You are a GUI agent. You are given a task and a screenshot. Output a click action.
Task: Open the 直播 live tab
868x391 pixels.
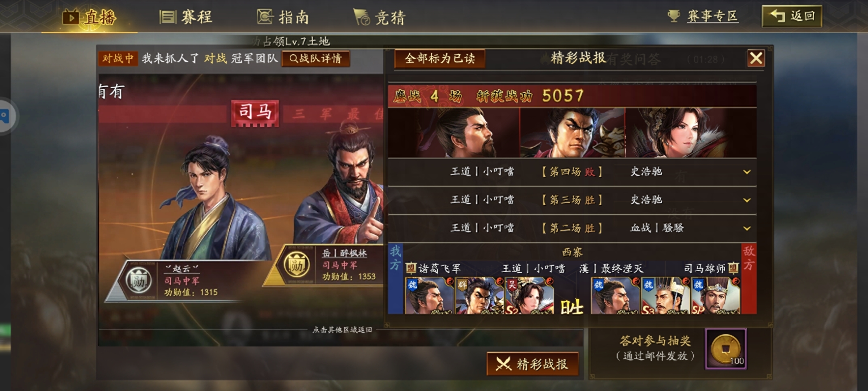(89, 17)
